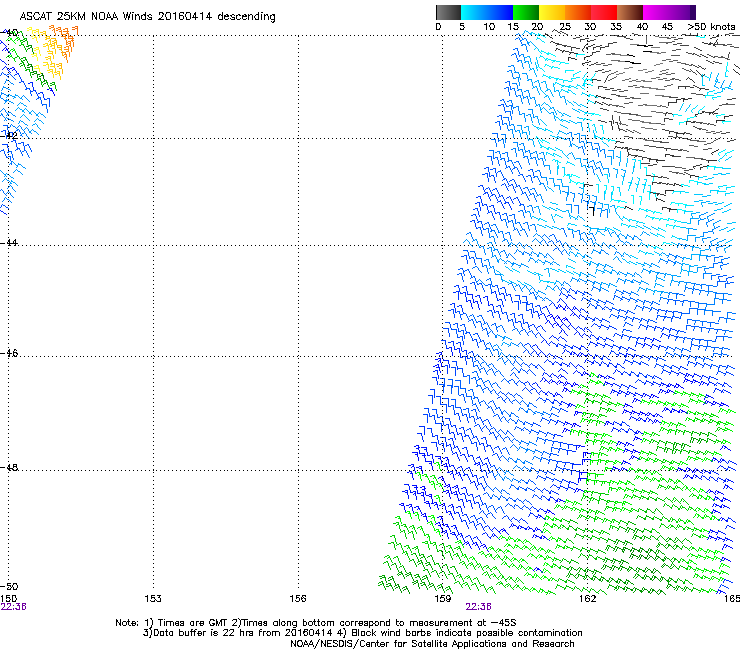Image resolution: width=740 pixels, height=650 pixels.
Task: Click the legend label '10'
Action: click(489, 27)
